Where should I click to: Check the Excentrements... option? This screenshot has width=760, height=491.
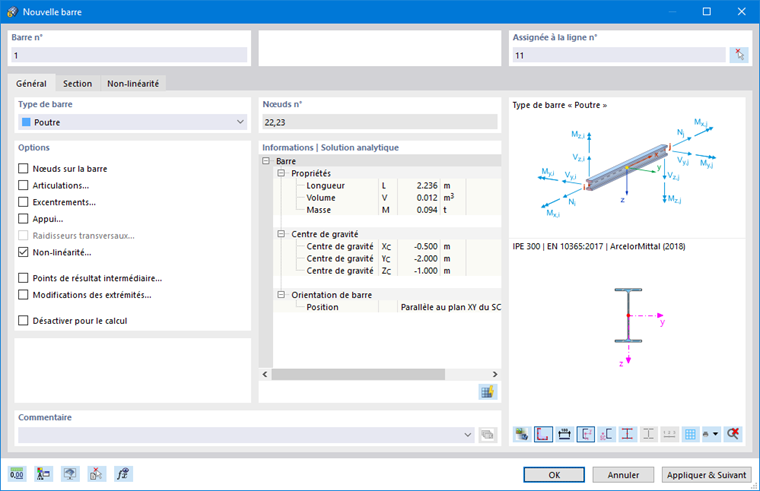click(x=23, y=202)
